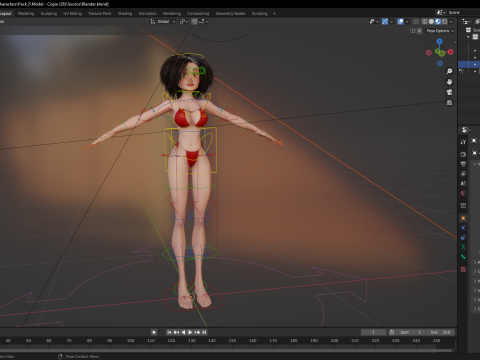Jump to the next keyframe

coord(197,332)
